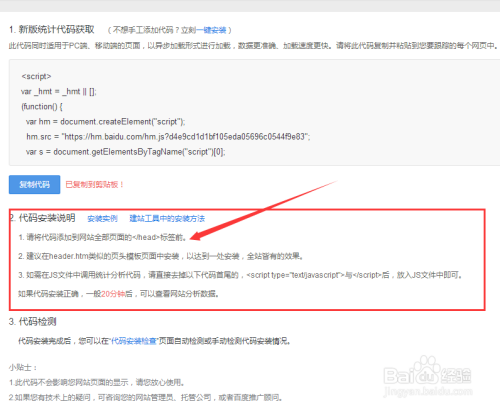
Task: Click the 小贴士： label
Action: point(23,368)
